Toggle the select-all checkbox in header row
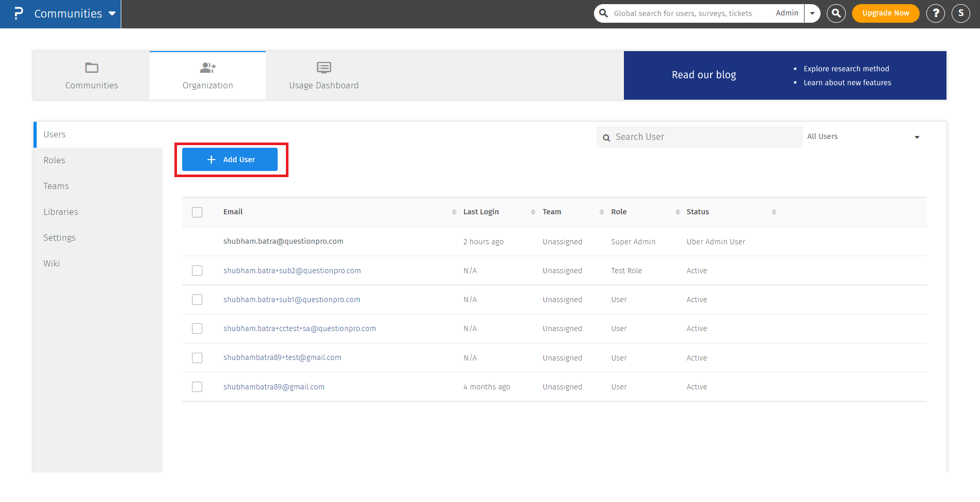 197,212
